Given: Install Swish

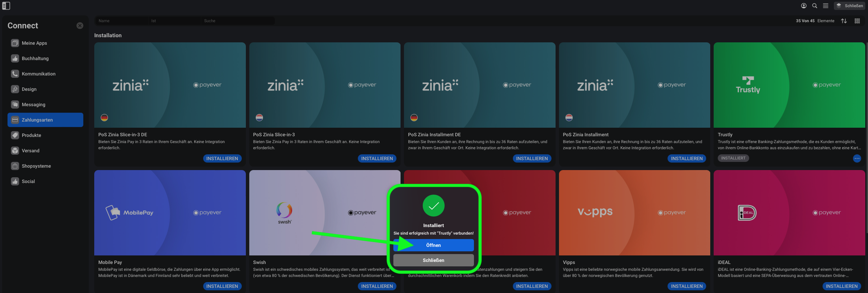Looking at the screenshot, I should [377, 286].
